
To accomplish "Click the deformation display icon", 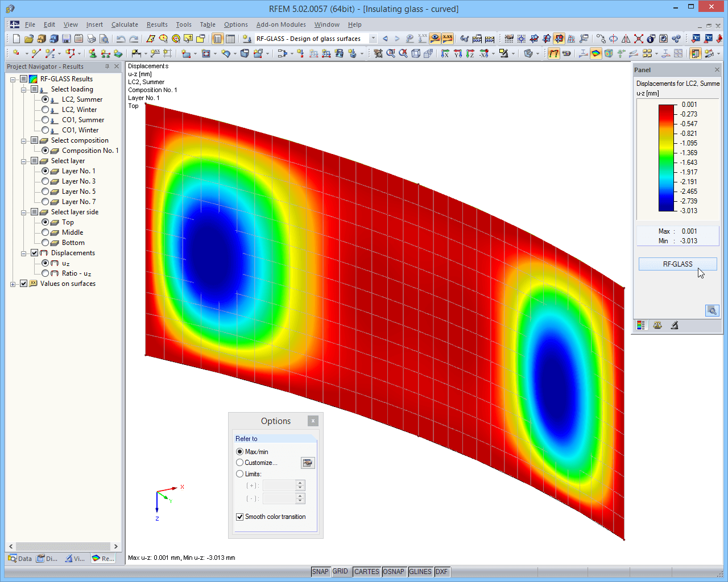I will [x=553, y=53].
